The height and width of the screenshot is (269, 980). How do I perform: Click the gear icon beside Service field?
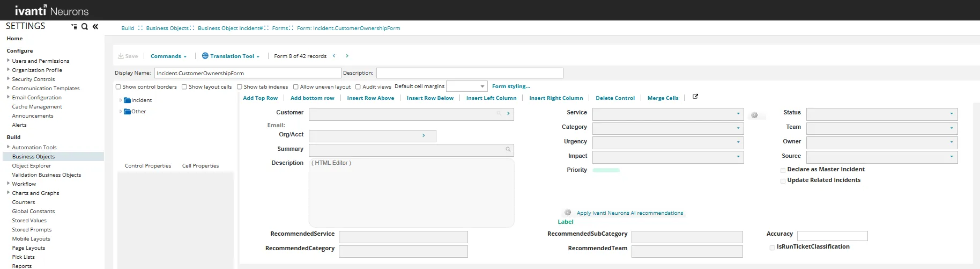(754, 115)
